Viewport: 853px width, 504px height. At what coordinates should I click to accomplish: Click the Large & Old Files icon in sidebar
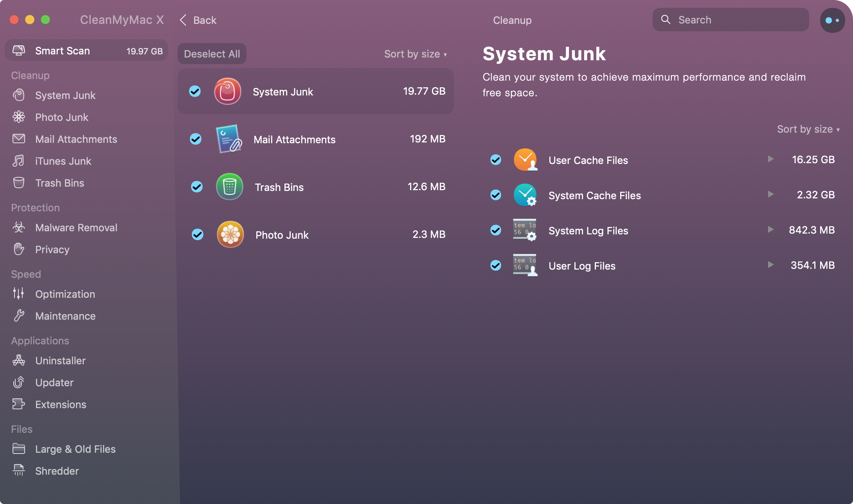(x=20, y=448)
